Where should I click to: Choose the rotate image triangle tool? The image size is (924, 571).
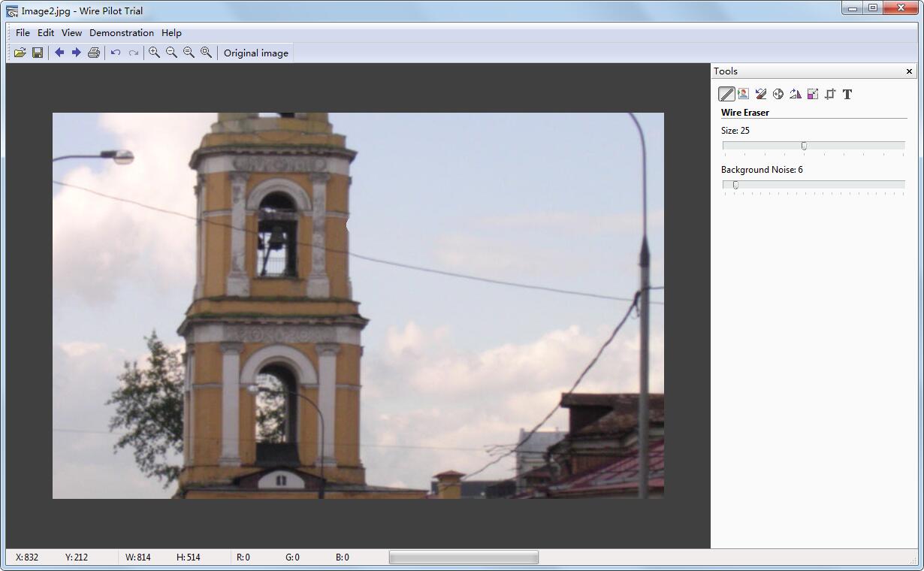point(796,94)
